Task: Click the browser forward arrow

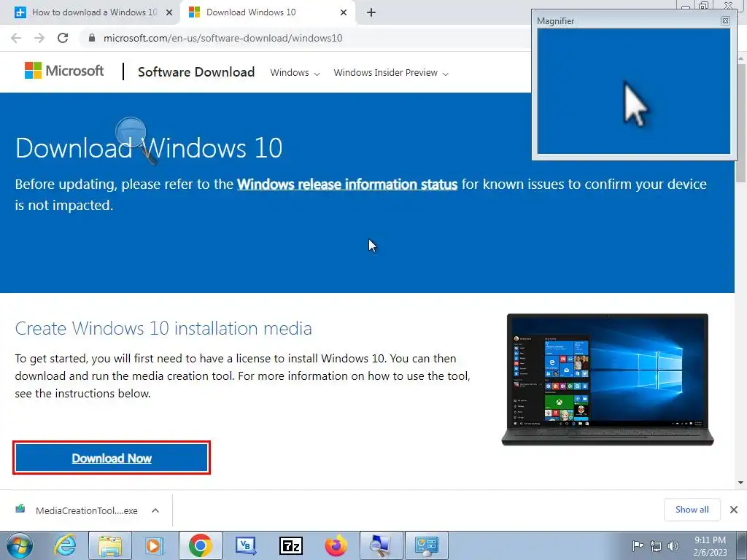Action: point(39,38)
